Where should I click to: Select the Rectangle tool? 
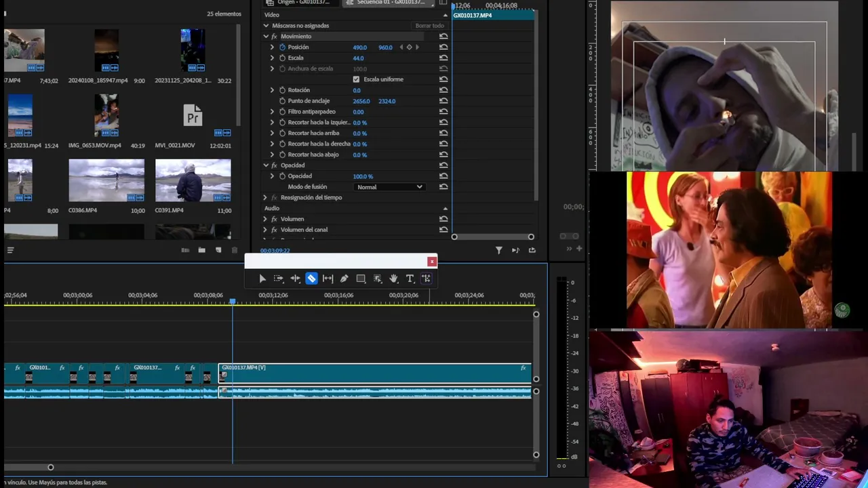click(x=361, y=279)
